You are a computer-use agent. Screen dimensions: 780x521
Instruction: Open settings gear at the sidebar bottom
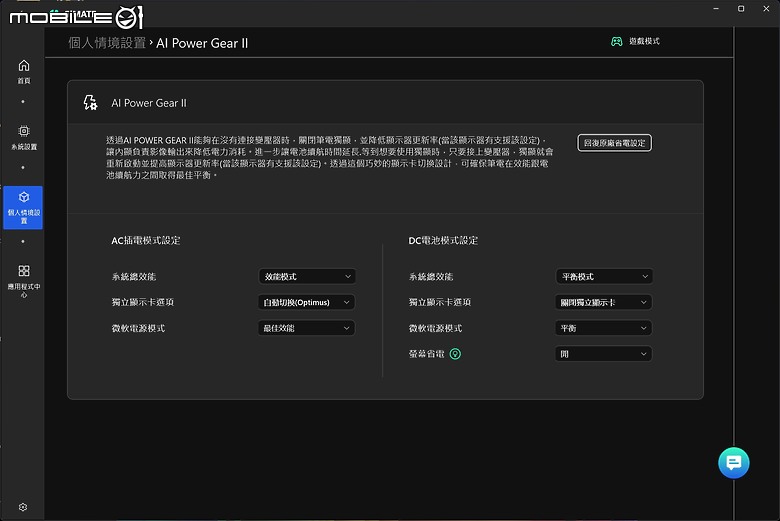(x=23, y=507)
